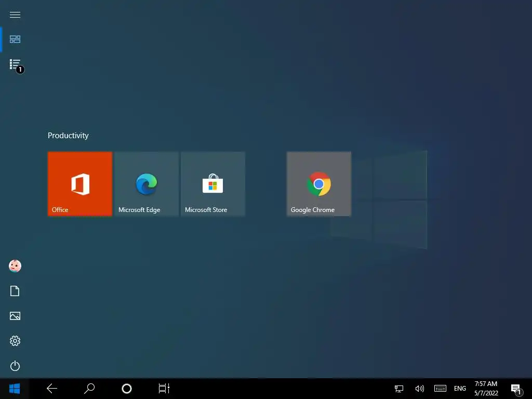Open Settings via gear icon
Viewport: 532px width, 399px height.
15,341
